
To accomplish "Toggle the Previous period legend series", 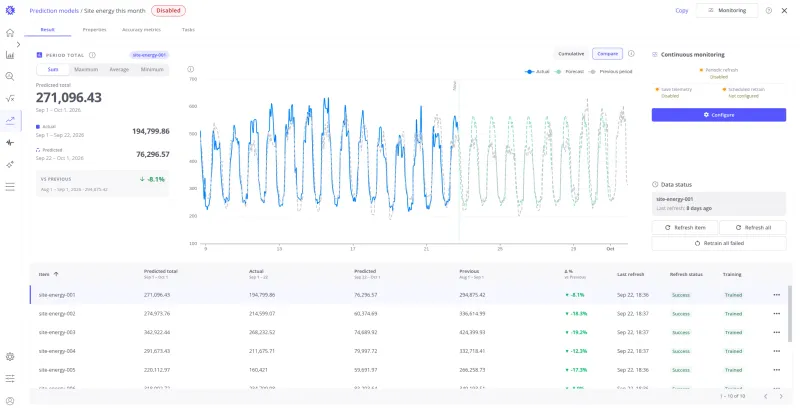I will coord(610,72).
